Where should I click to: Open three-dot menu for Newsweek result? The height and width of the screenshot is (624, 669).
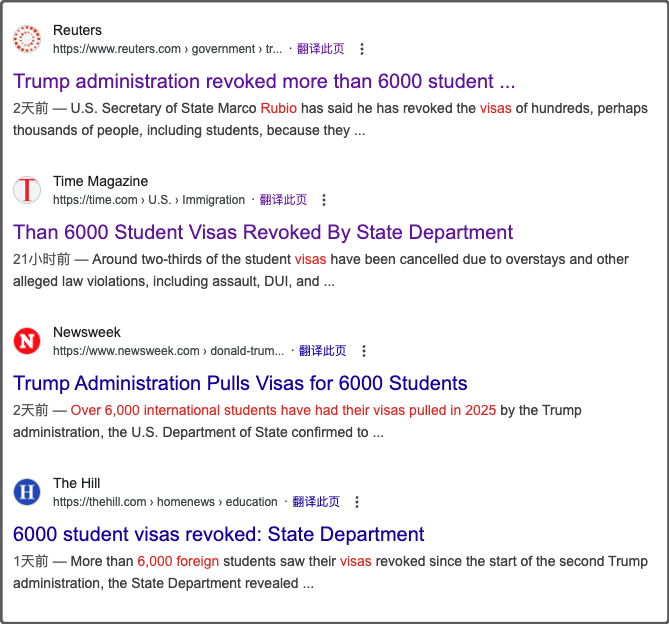tap(364, 351)
